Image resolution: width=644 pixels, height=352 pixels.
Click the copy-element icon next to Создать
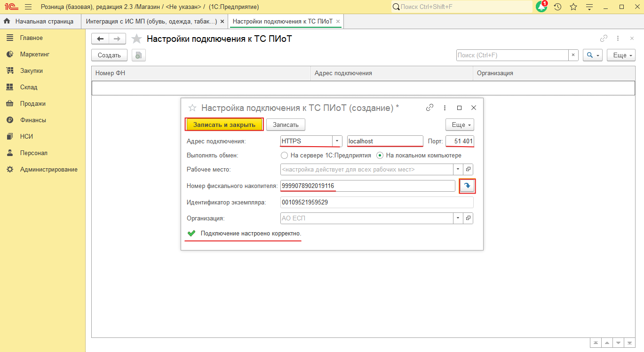point(138,55)
